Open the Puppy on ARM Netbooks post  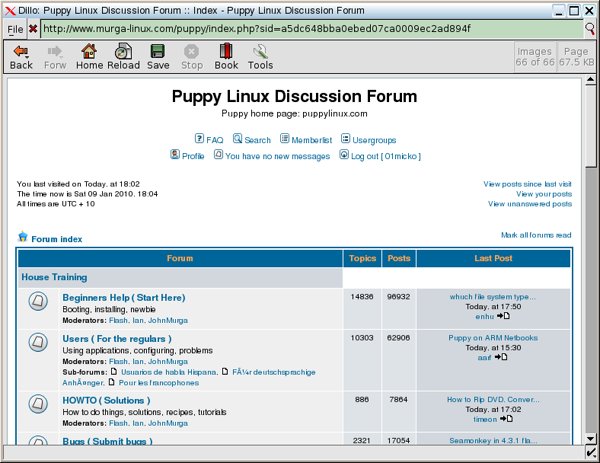pos(493,338)
